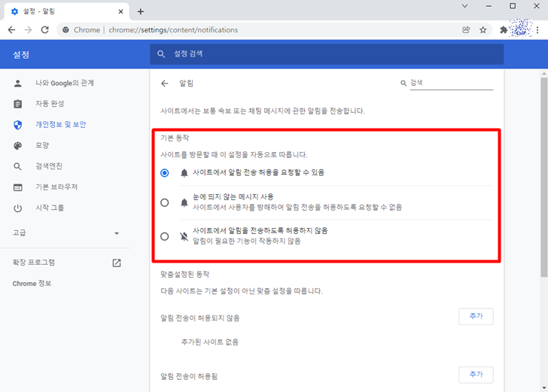Click the 설정 title in blue header
The width and height of the screenshot is (548, 392).
tap(21, 54)
